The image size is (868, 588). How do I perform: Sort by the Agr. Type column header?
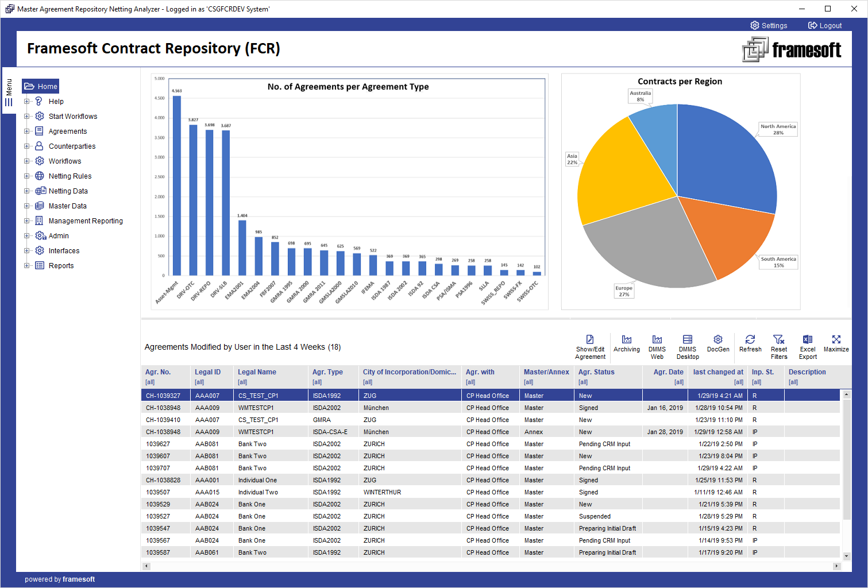(x=327, y=372)
